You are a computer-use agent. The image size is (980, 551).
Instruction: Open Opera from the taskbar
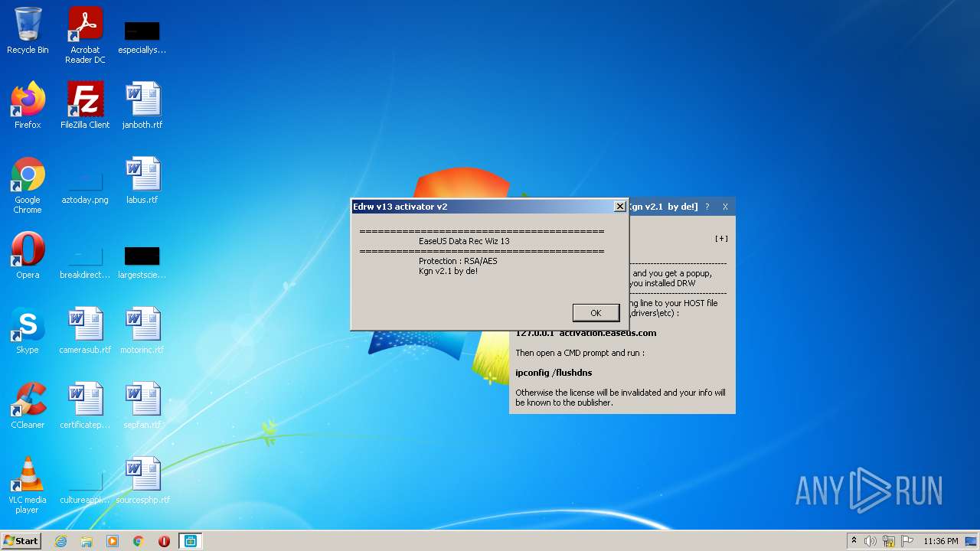tap(164, 541)
